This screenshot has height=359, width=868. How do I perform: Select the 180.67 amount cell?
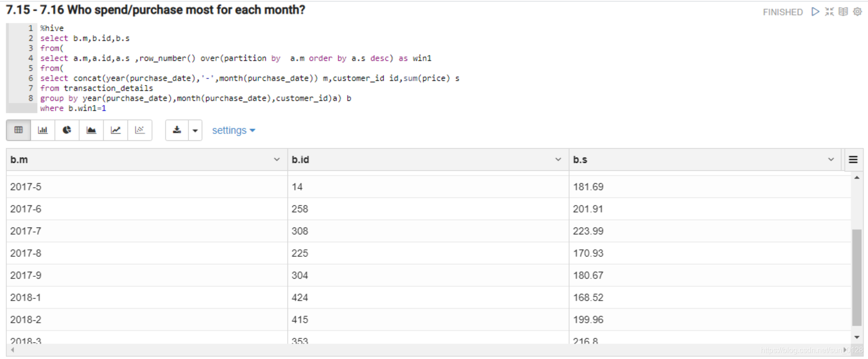[x=710, y=275]
